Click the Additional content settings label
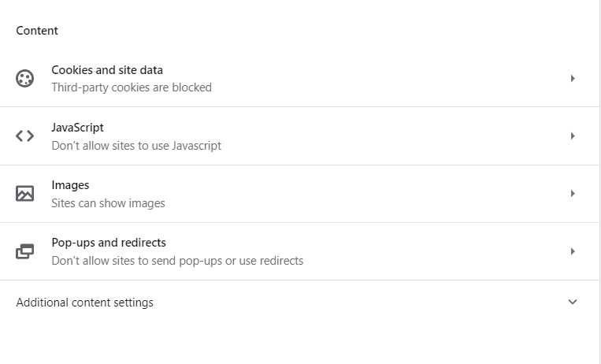The image size is (601, 364). 85,303
